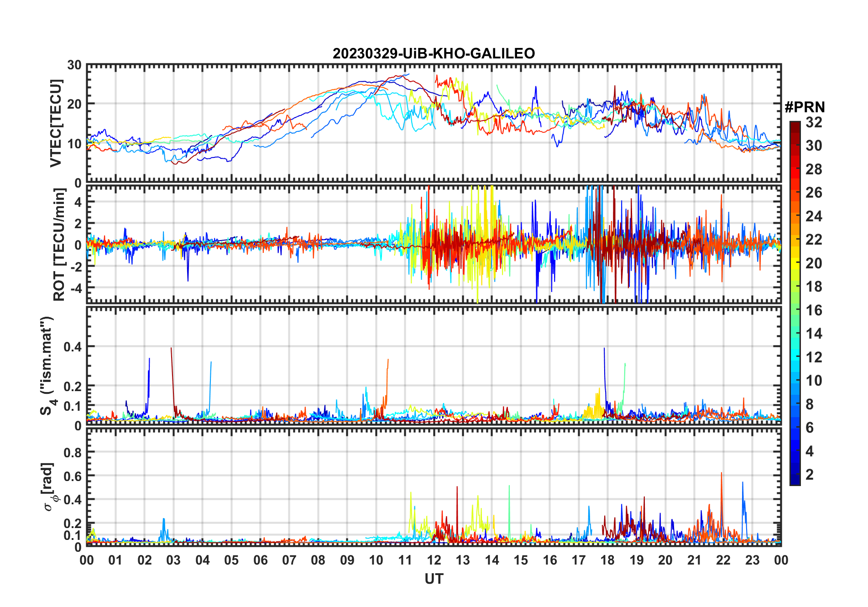
Task: Click inside the S4 scintillation plot panel
Action: [434, 366]
